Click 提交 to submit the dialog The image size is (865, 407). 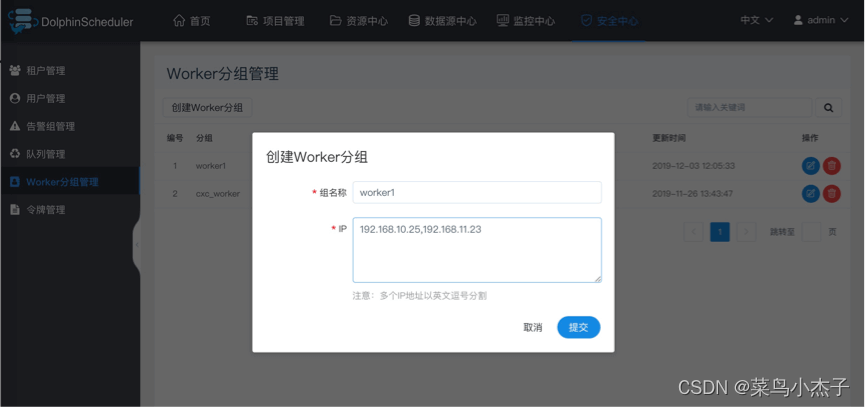[579, 328]
